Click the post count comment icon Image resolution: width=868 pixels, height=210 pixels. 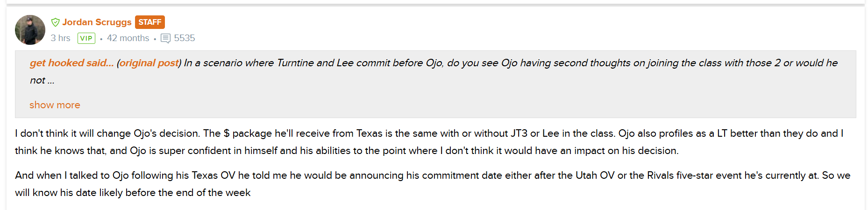pos(165,38)
